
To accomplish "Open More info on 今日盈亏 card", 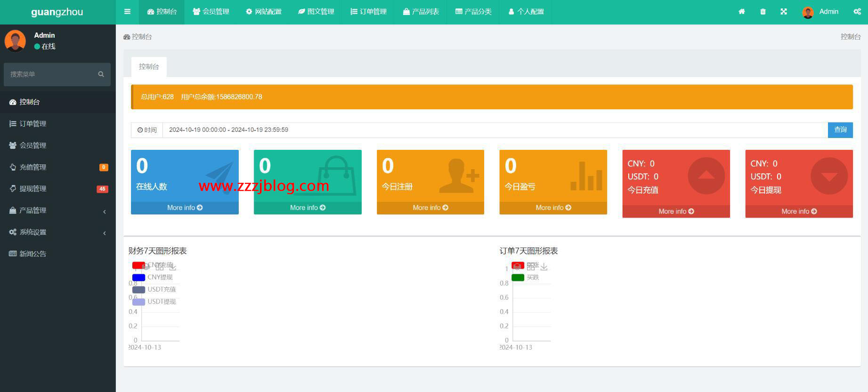I will point(553,208).
